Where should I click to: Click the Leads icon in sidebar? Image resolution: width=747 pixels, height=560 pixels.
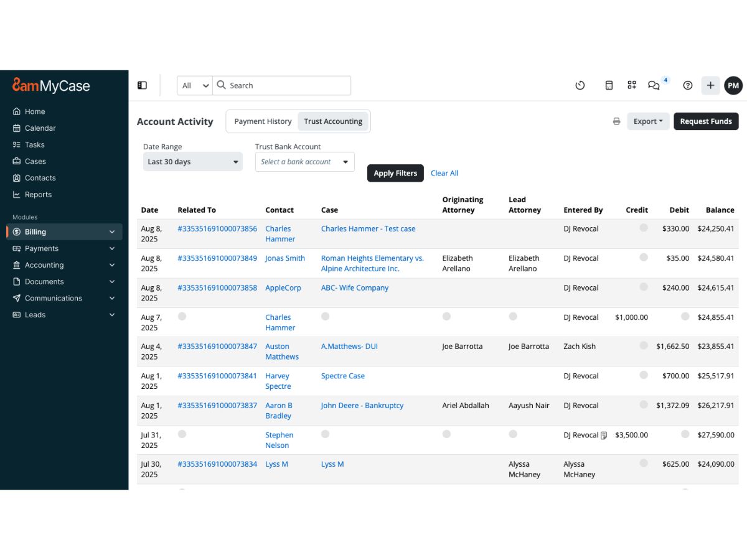(x=17, y=315)
